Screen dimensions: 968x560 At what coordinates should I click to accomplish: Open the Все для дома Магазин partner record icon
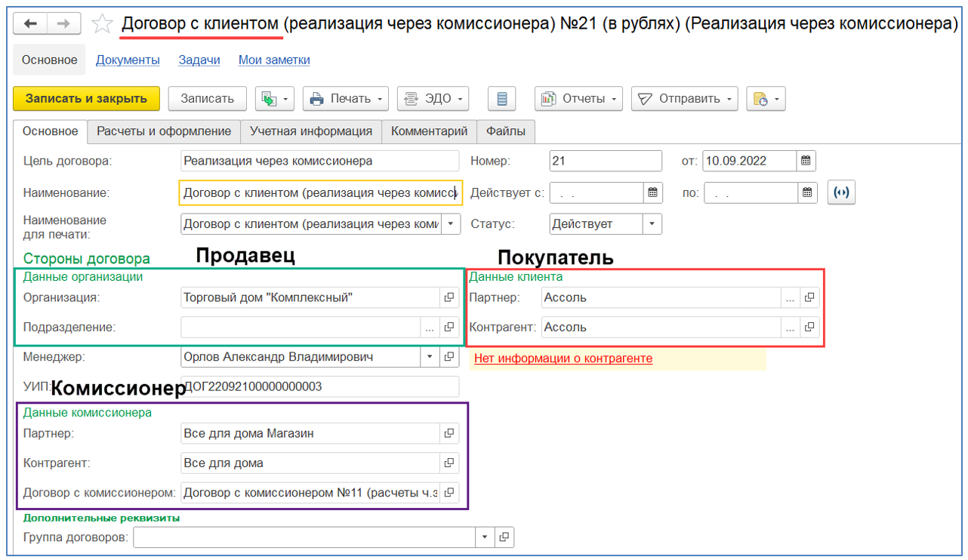point(449,433)
